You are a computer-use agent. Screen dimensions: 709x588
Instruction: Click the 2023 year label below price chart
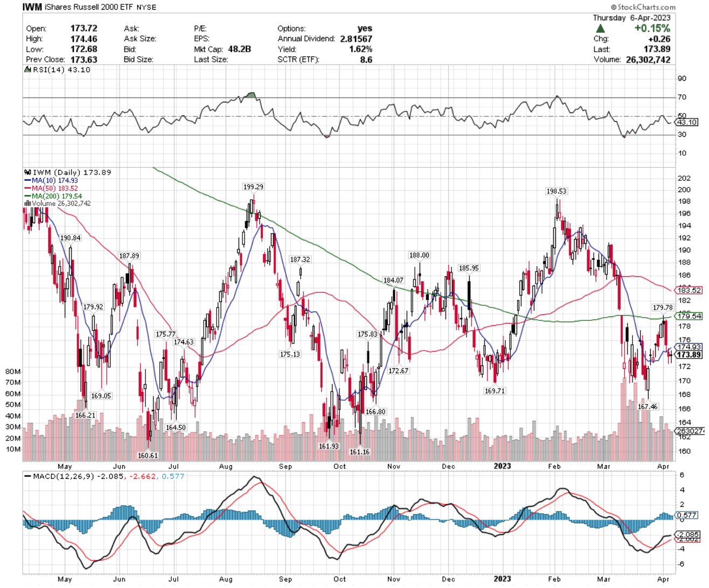coord(502,466)
